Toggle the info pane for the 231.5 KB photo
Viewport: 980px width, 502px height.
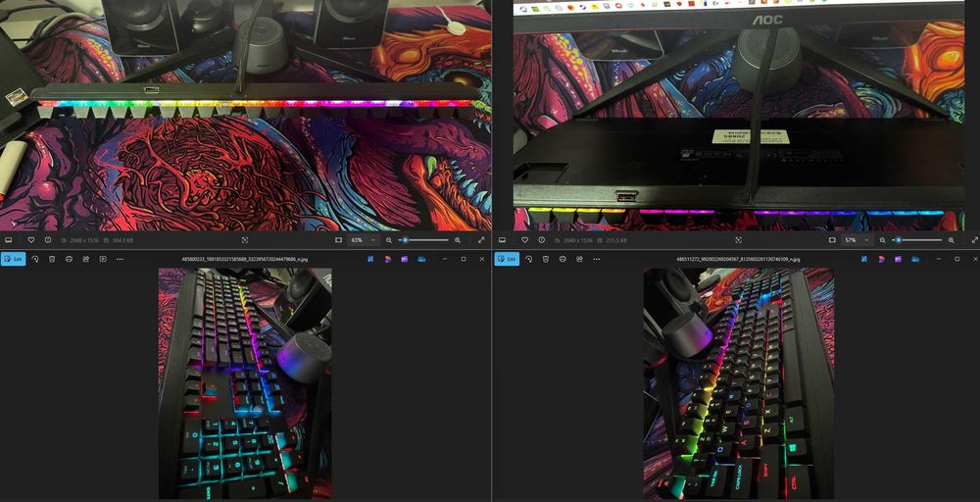pyautogui.click(x=541, y=240)
